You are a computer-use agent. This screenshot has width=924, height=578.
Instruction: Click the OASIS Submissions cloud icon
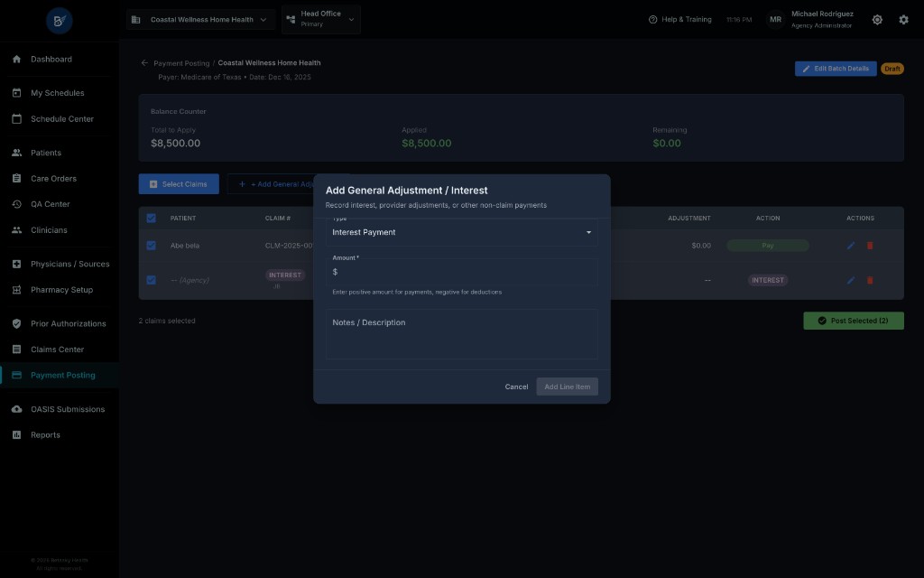[16, 409]
